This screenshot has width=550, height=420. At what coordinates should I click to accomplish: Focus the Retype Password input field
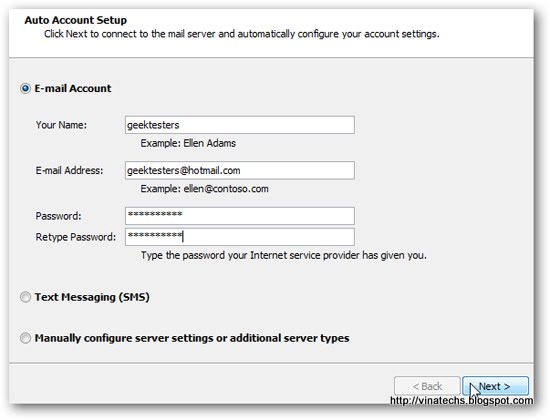(x=240, y=237)
